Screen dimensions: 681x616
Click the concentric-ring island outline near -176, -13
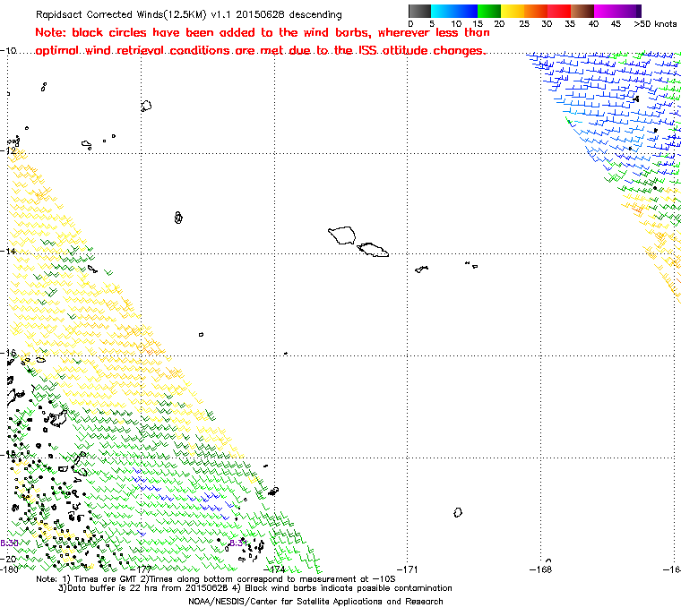pos(178,218)
